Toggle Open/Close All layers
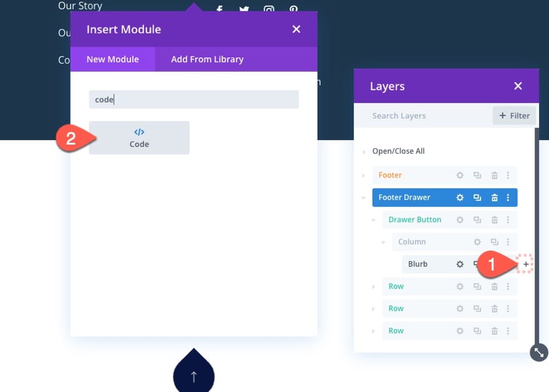The image size is (549, 392). coord(398,151)
